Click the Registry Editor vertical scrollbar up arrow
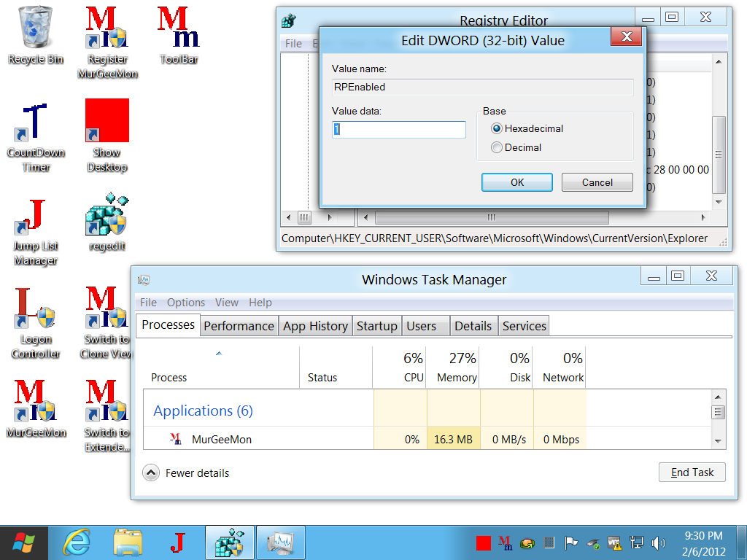This screenshot has height=560, width=747. click(x=719, y=62)
